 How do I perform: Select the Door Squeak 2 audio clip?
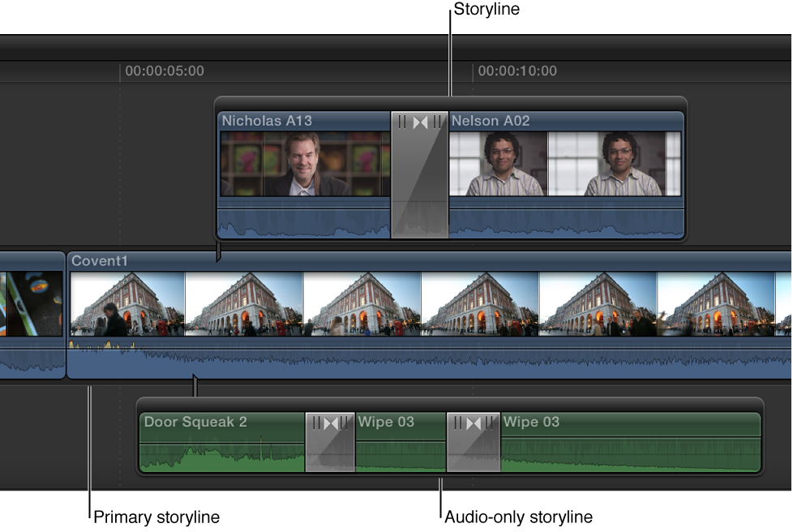coord(222,443)
